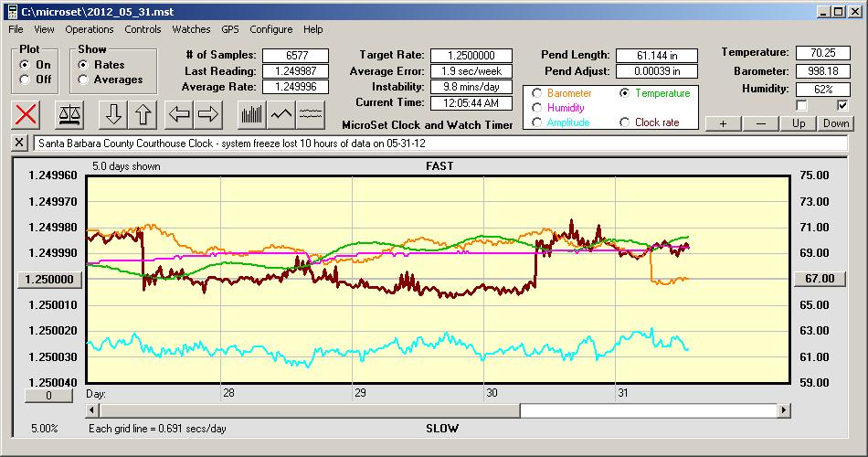Image resolution: width=868 pixels, height=457 pixels.
Task: Select the Barometer radio button
Action: [536, 93]
